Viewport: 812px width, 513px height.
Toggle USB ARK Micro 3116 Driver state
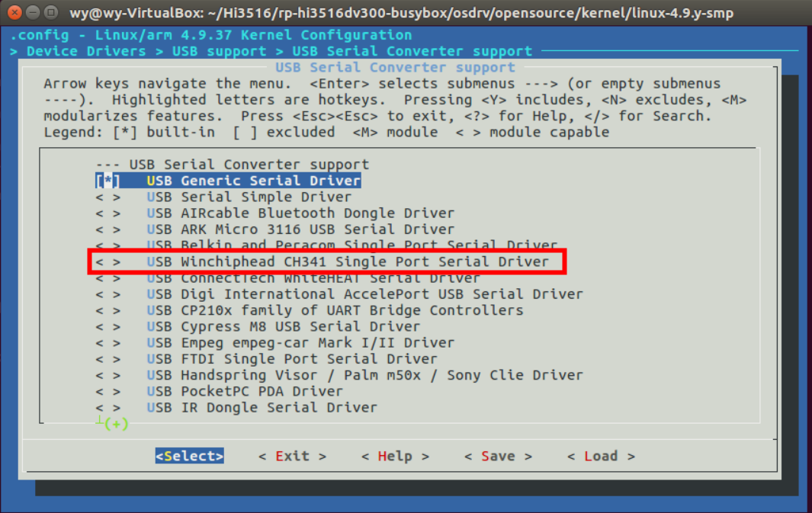(108, 229)
